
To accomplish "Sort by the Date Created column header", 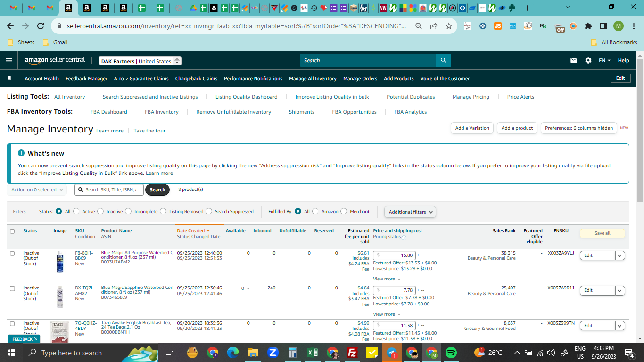I will click(193, 231).
